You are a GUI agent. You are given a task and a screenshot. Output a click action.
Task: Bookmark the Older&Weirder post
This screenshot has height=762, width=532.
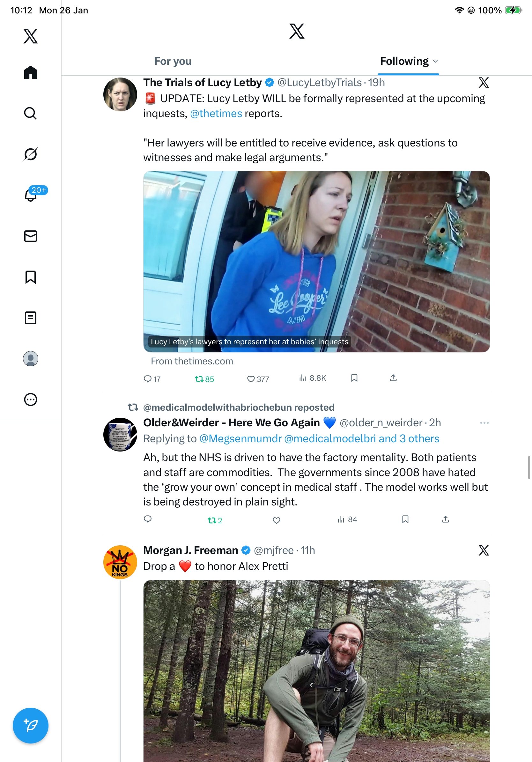[405, 519]
